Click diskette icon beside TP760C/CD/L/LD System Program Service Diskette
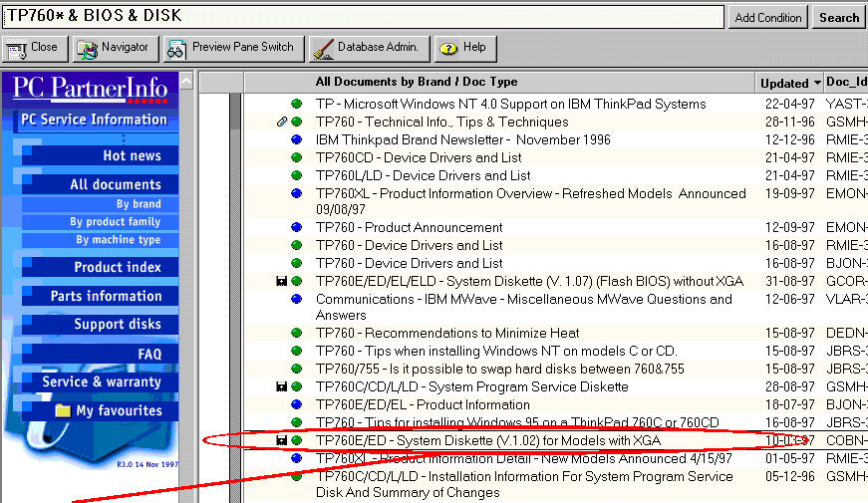 (x=282, y=386)
